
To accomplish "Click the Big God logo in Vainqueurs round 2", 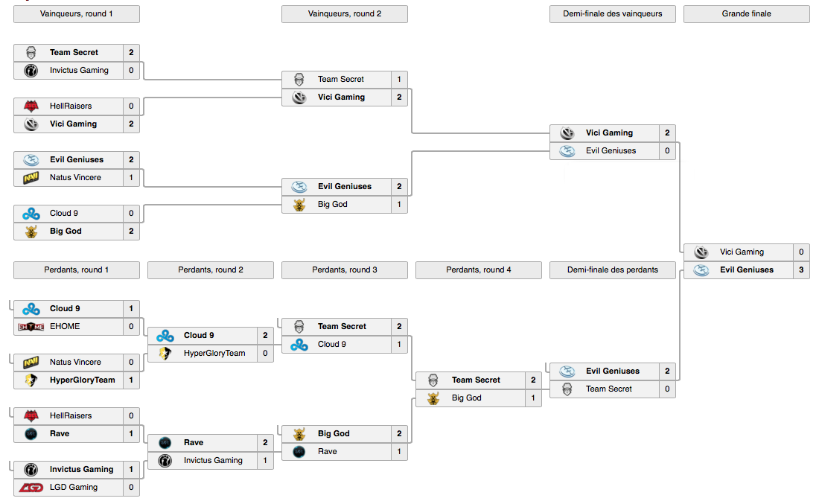I will click(x=299, y=204).
